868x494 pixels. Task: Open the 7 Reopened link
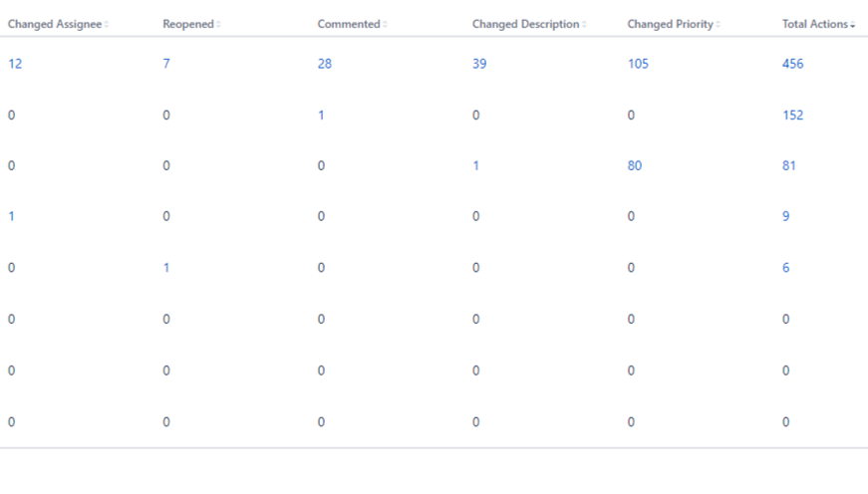click(166, 64)
